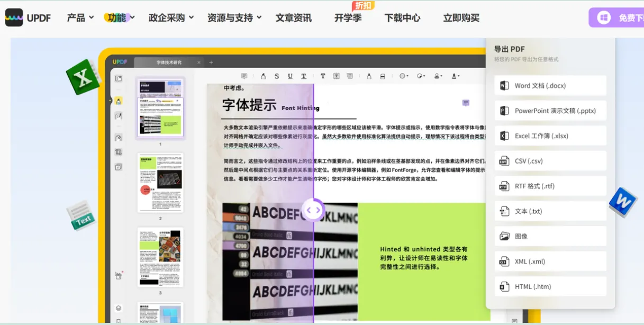Click the purple note annotation on the page
This screenshot has height=325, width=644.
tap(466, 103)
